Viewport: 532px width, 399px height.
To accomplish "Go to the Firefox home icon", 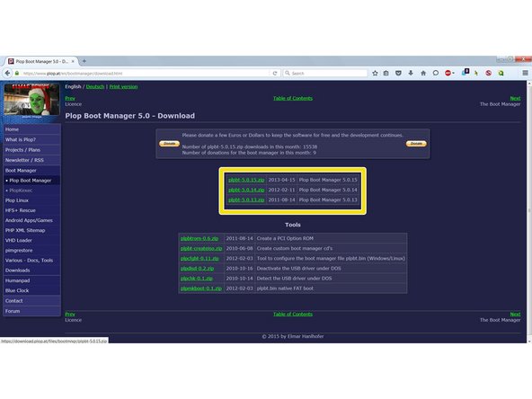I will (423, 73).
